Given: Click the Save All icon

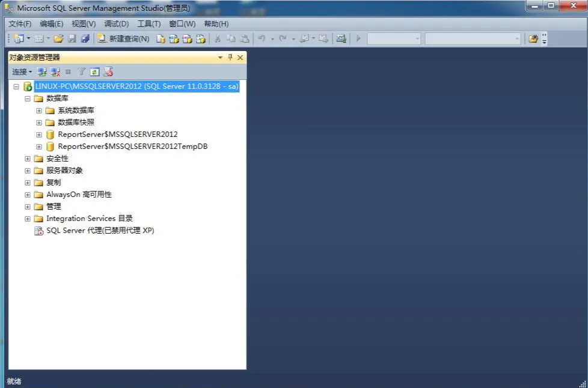Looking at the screenshot, I should pyautogui.click(x=85, y=38).
